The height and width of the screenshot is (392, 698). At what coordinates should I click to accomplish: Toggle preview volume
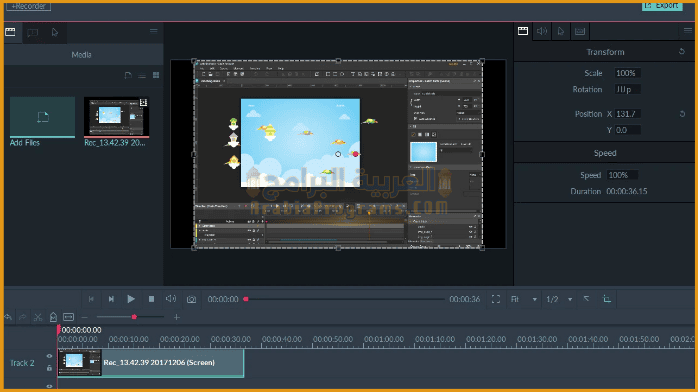(171, 299)
